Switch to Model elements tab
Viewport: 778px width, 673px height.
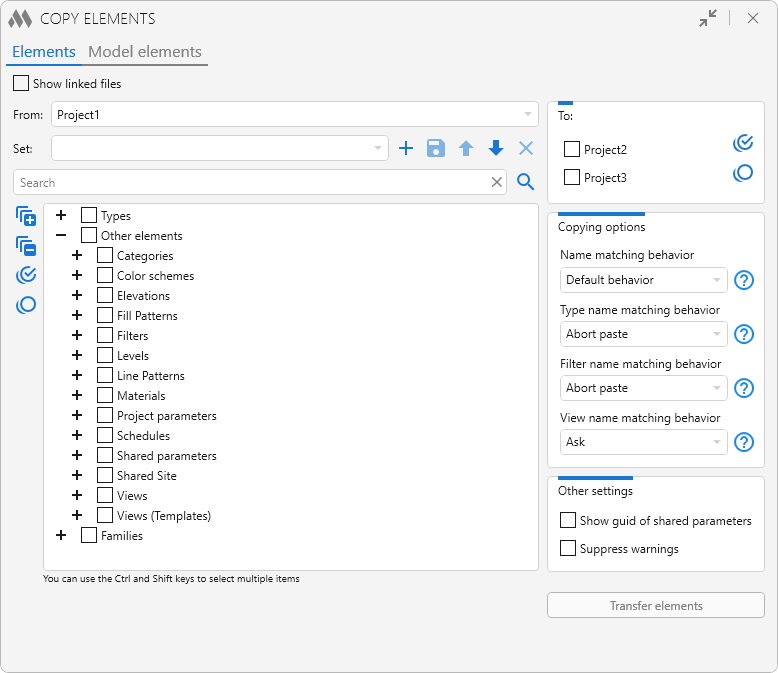pyautogui.click(x=145, y=52)
